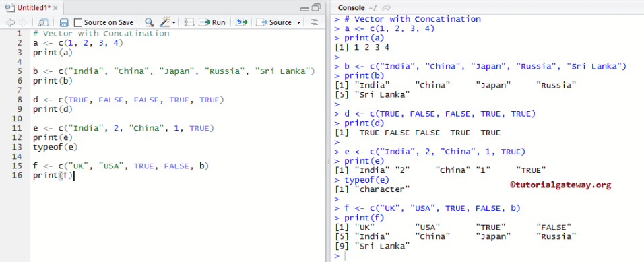Click console output 'TRUE FALSE FALSE TRUE TRUE'

pos(430,132)
